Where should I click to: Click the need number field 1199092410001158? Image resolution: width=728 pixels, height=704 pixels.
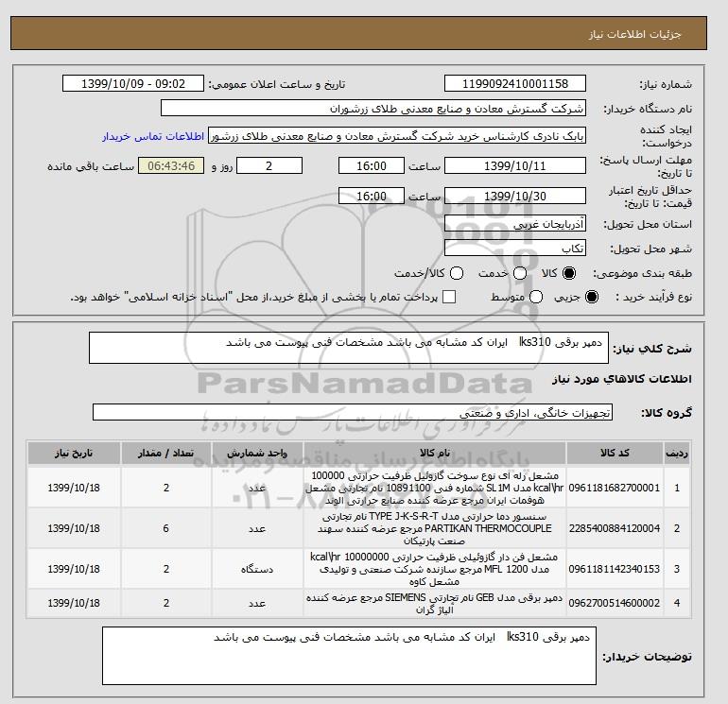(515, 83)
